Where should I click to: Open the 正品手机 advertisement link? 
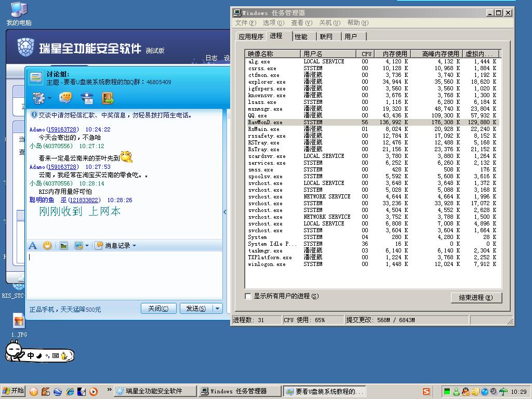point(65,310)
